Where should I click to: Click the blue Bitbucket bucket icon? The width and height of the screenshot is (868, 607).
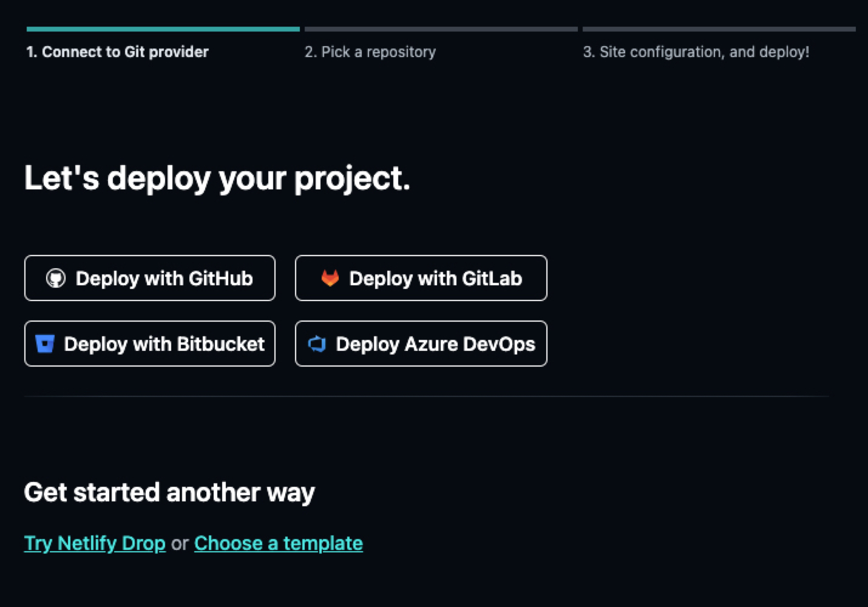click(x=45, y=344)
